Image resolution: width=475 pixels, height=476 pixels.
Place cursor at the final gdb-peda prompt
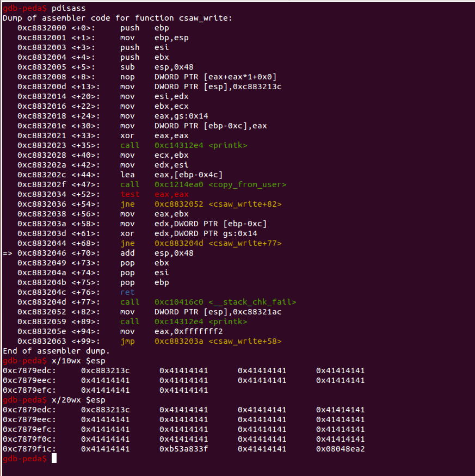54,459
